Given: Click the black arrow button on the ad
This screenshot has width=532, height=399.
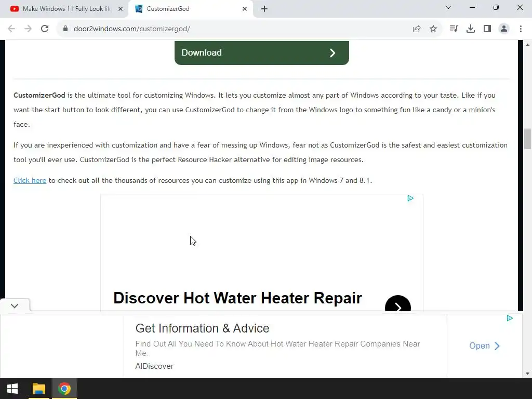Looking at the screenshot, I should click(398, 303).
